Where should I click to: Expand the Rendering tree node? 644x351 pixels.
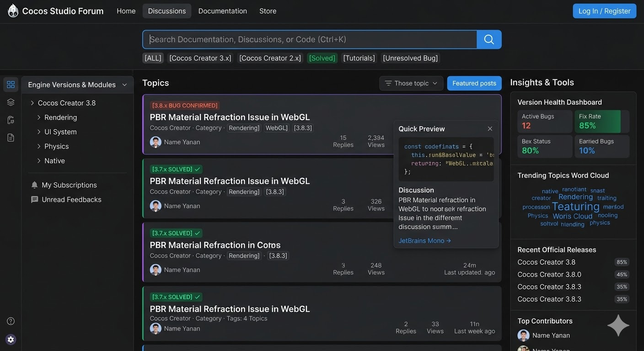click(x=39, y=117)
